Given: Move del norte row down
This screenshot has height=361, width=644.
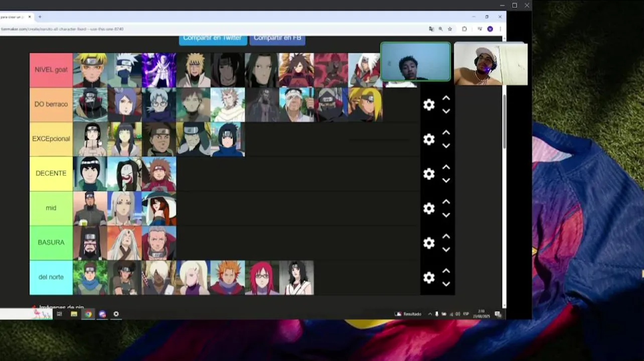Looking at the screenshot, I should pyautogui.click(x=446, y=284).
